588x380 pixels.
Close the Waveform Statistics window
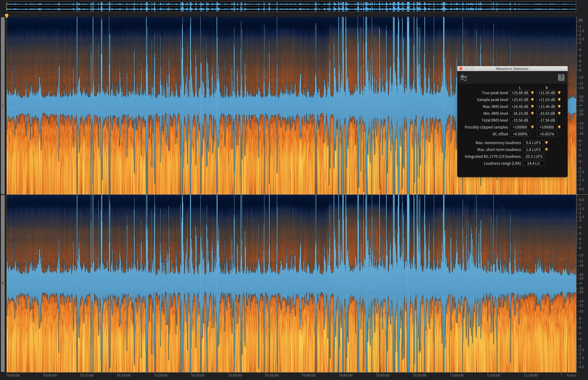tap(461, 69)
